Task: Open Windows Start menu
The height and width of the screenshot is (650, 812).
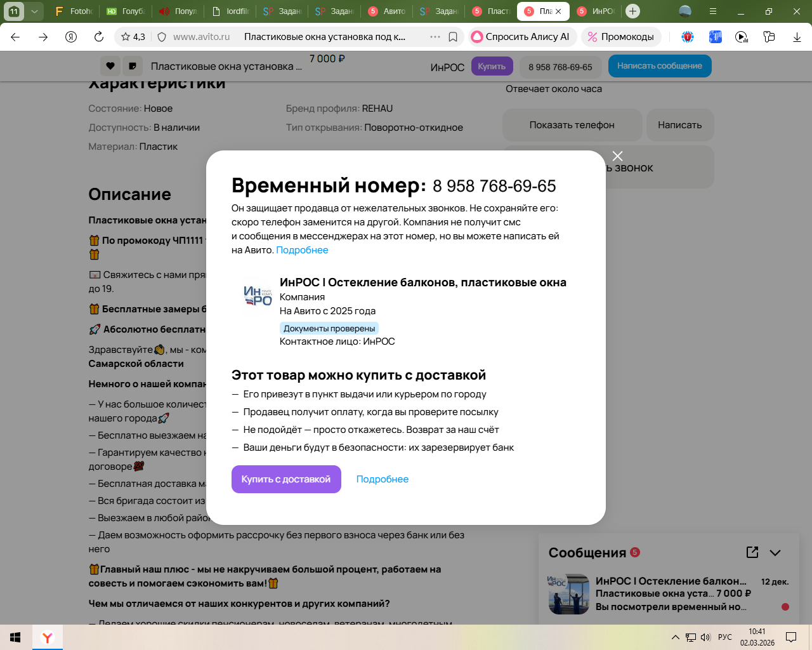Action: (x=15, y=637)
